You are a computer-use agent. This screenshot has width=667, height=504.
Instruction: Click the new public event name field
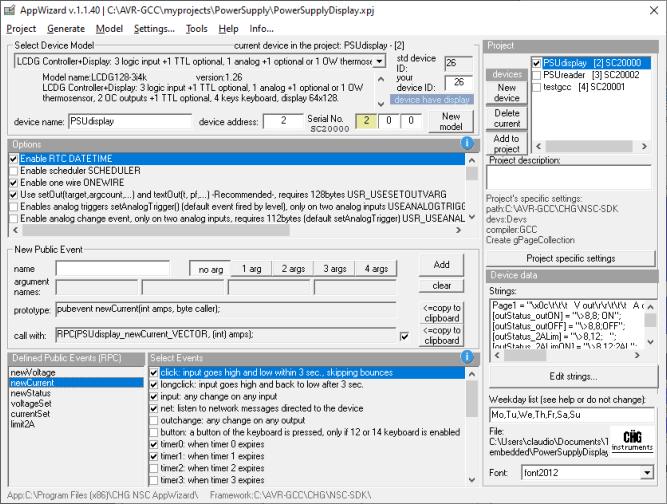[113, 269]
